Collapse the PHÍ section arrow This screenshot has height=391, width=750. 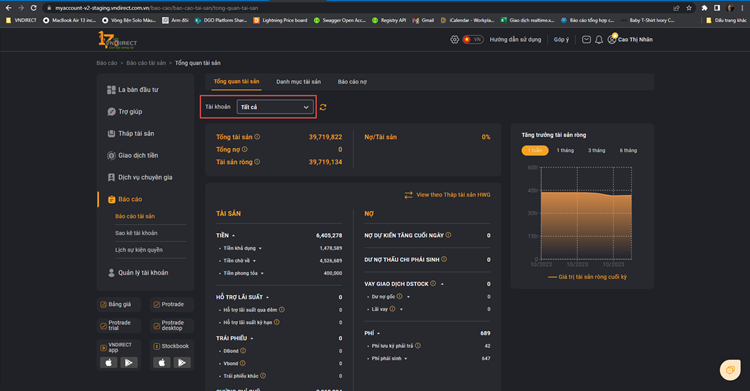tap(378, 333)
